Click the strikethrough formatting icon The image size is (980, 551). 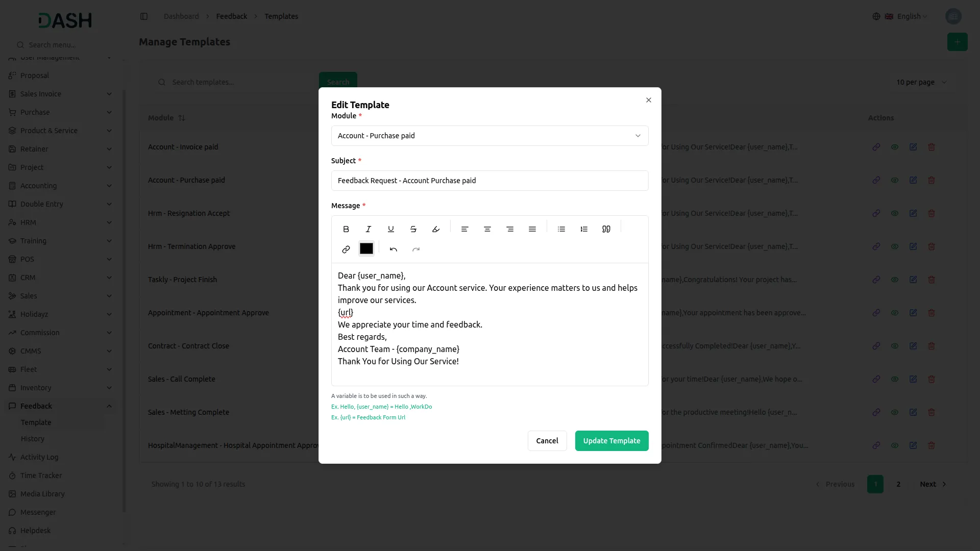[x=413, y=229]
